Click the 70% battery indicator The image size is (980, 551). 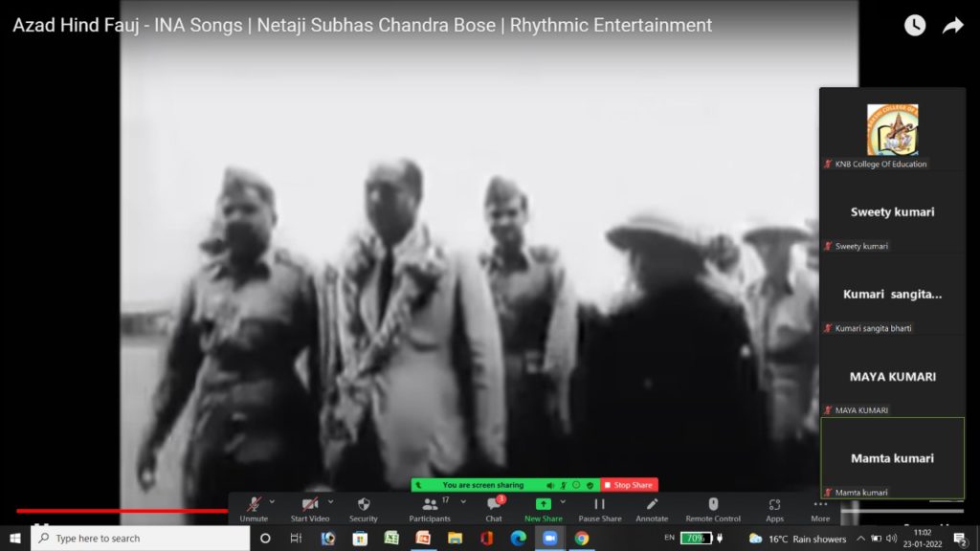pyautogui.click(x=696, y=538)
